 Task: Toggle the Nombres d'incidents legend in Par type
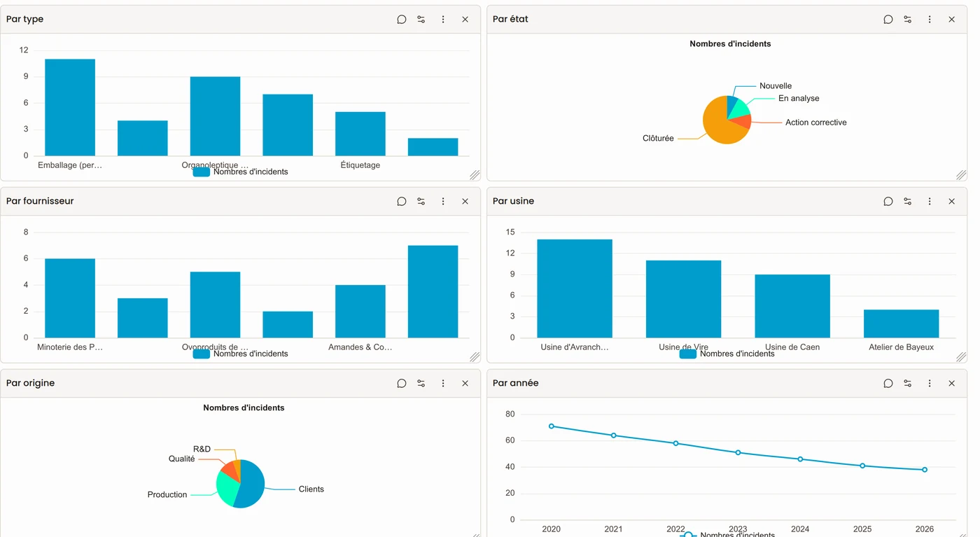pyautogui.click(x=240, y=172)
